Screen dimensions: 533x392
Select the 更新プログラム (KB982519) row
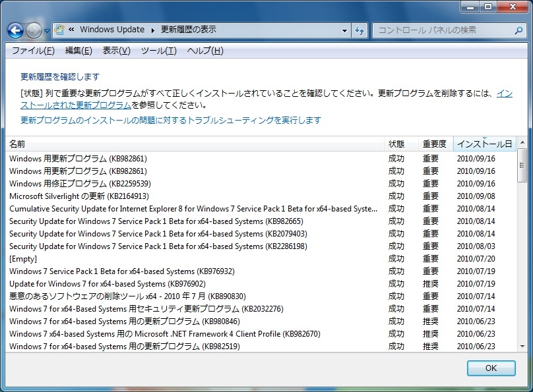click(x=261, y=347)
